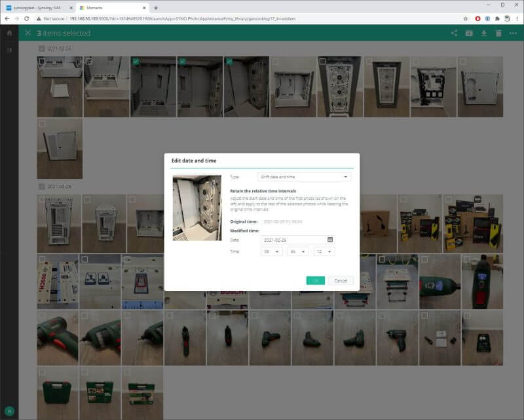Uncheck the first selected photo's checkbox

point(136,61)
